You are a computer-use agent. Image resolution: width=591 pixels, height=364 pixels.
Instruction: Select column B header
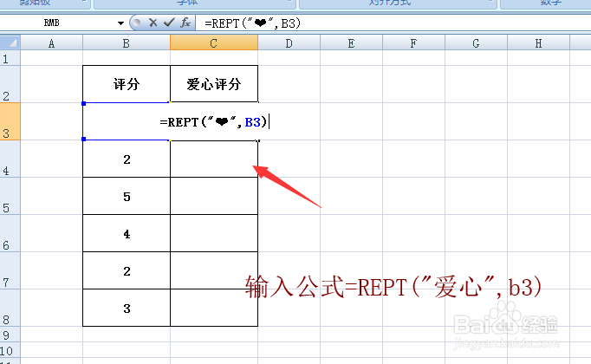click(x=127, y=43)
